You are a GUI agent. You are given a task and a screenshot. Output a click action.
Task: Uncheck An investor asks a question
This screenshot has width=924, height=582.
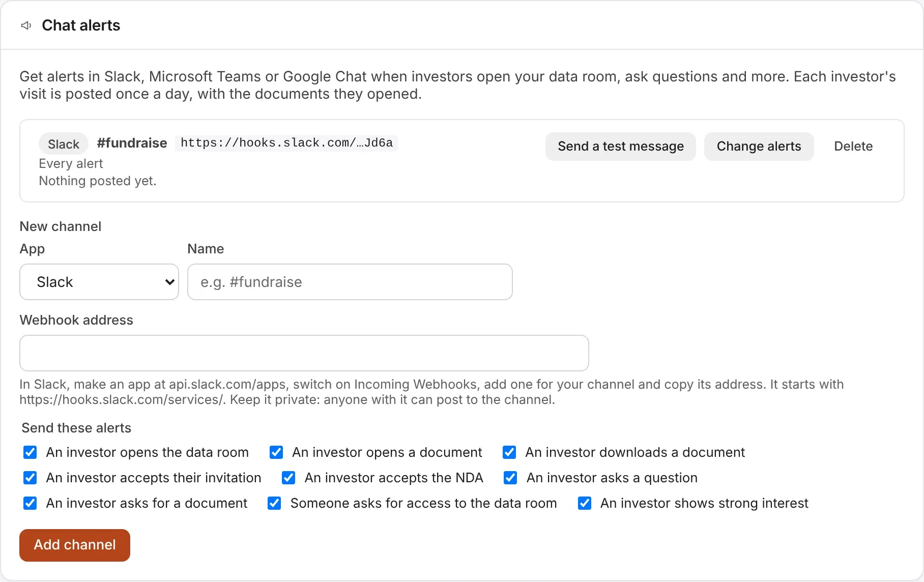click(510, 478)
